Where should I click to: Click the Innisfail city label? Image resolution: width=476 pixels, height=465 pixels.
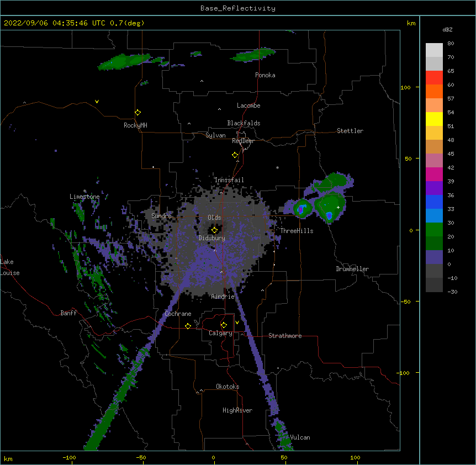pos(229,180)
